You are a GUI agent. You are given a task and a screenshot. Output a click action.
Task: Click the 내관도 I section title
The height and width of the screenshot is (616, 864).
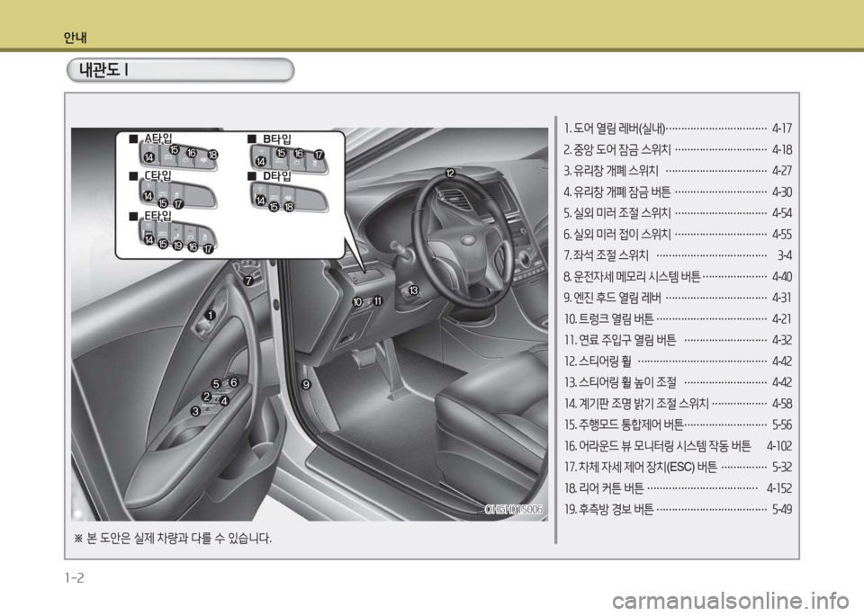click(x=108, y=70)
